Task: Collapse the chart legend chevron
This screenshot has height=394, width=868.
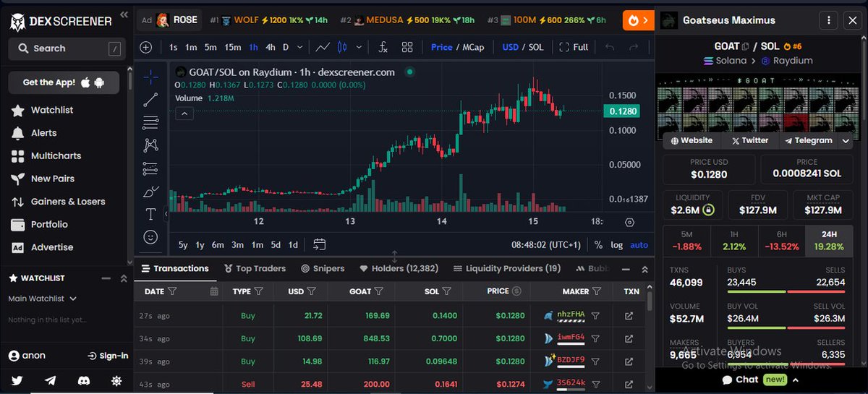Action: click(x=184, y=114)
